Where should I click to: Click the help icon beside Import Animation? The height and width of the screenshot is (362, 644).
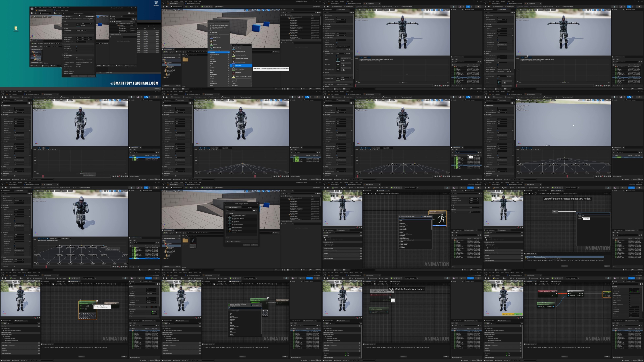pyautogui.click(x=72, y=16)
